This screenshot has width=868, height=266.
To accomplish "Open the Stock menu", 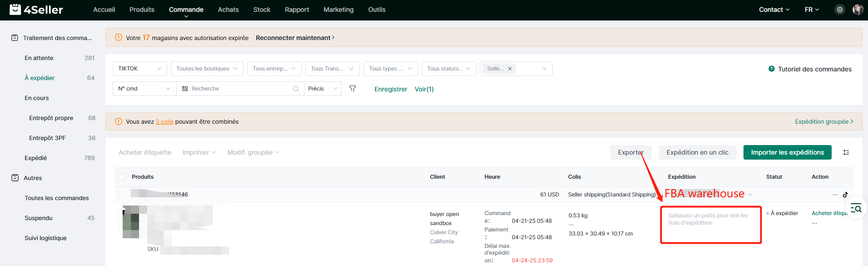I will coord(262,10).
